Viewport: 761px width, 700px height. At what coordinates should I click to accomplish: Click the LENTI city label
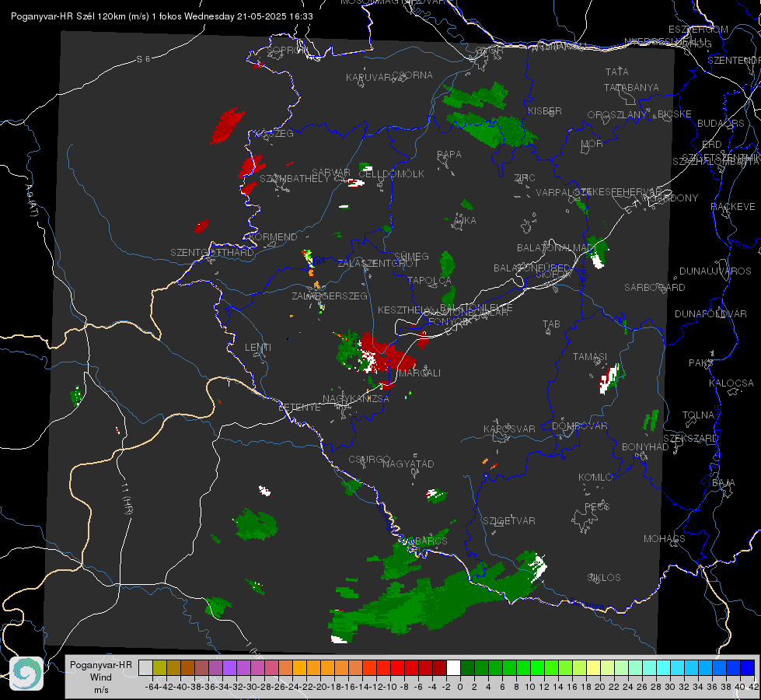tap(258, 348)
